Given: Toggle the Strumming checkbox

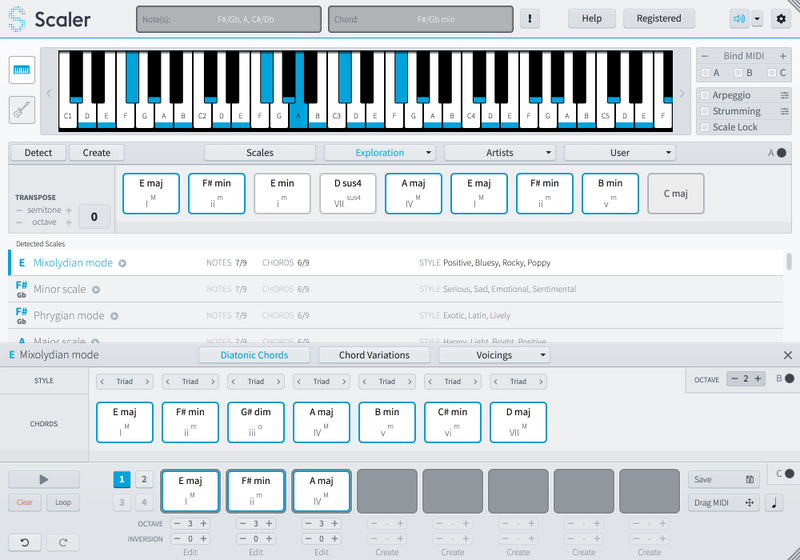Looking at the screenshot, I should (x=705, y=111).
